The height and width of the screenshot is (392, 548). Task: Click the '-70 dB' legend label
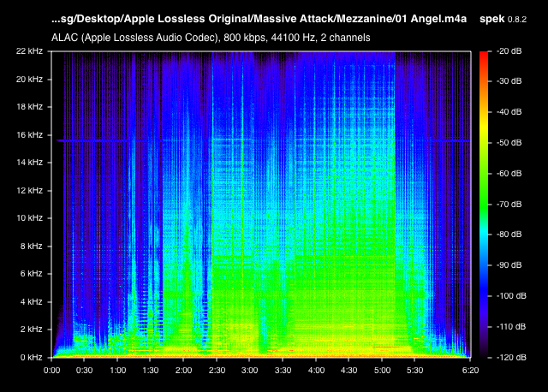[x=509, y=204]
